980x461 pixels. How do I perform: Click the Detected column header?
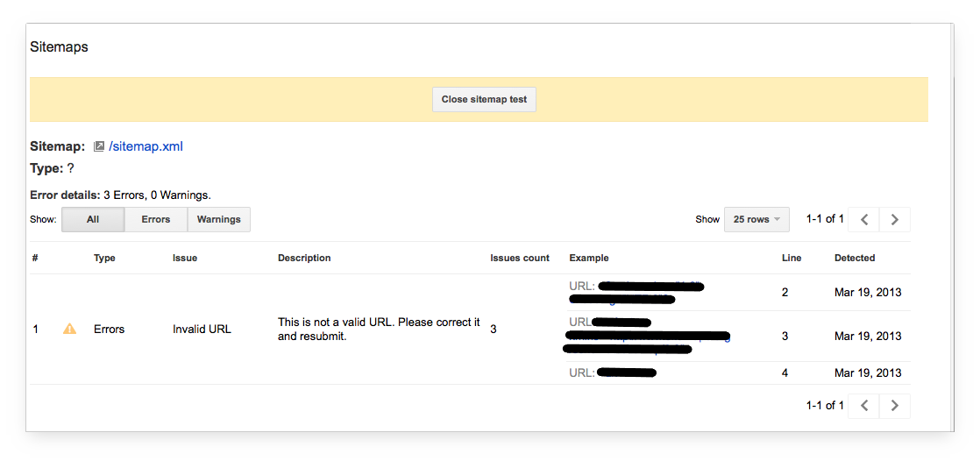(855, 258)
